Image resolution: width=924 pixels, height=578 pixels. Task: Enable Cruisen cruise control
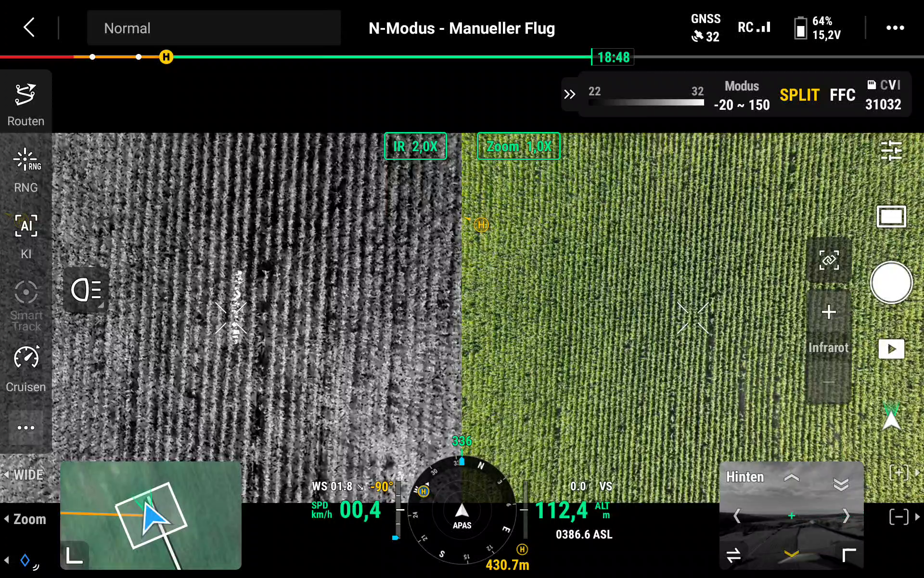tap(26, 368)
